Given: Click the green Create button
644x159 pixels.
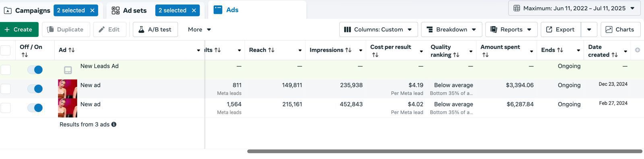Looking at the screenshot, I should (19, 29).
